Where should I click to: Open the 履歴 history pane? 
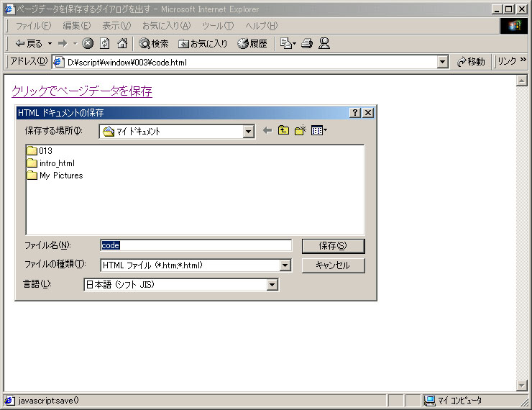click(x=252, y=43)
